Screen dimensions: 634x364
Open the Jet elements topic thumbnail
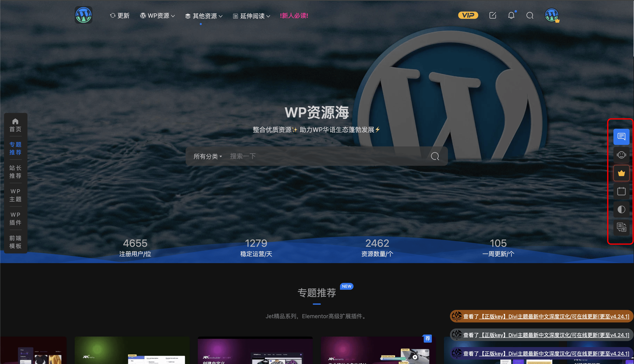pos(378,350)
